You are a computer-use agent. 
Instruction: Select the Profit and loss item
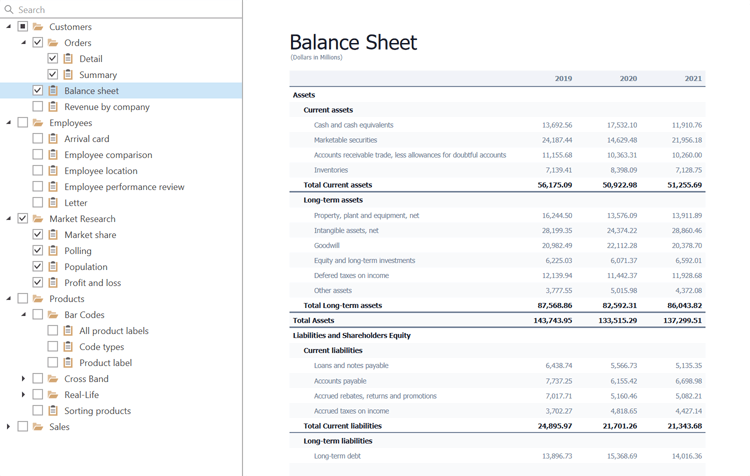pyautogui.click(x=92, y=283)
